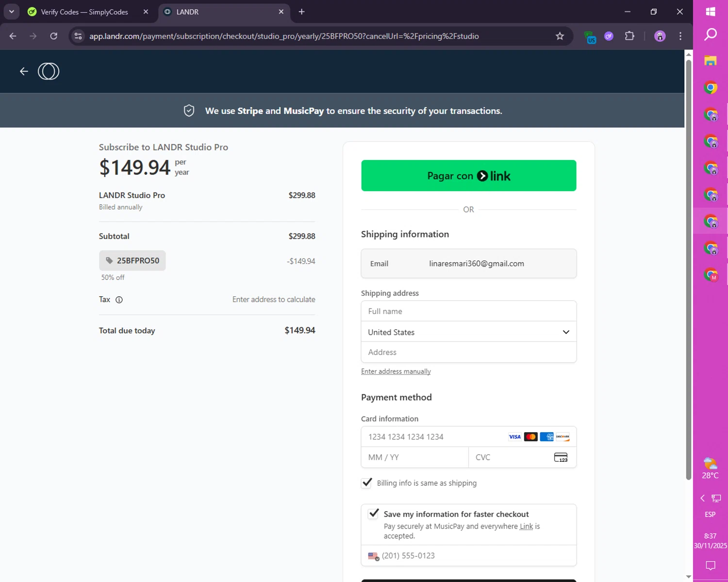Click the CVC input field
This screenshot has width=728, height=582.
pos(522,457)
